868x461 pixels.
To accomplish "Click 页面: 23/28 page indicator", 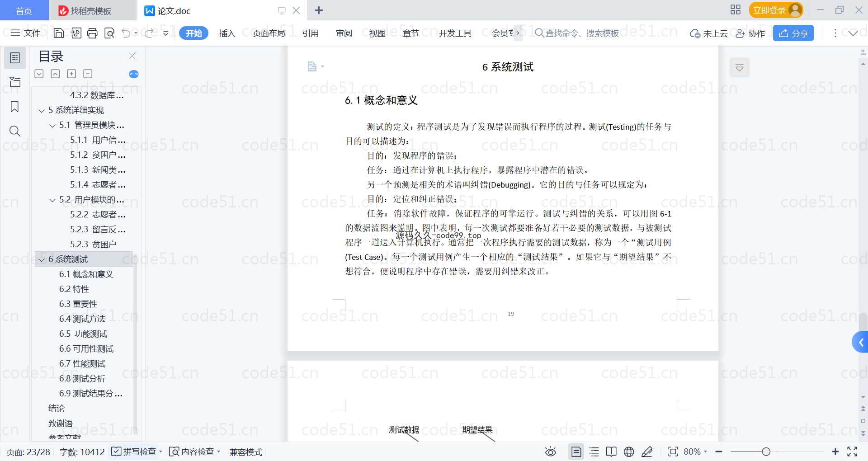I will point(28,452).
